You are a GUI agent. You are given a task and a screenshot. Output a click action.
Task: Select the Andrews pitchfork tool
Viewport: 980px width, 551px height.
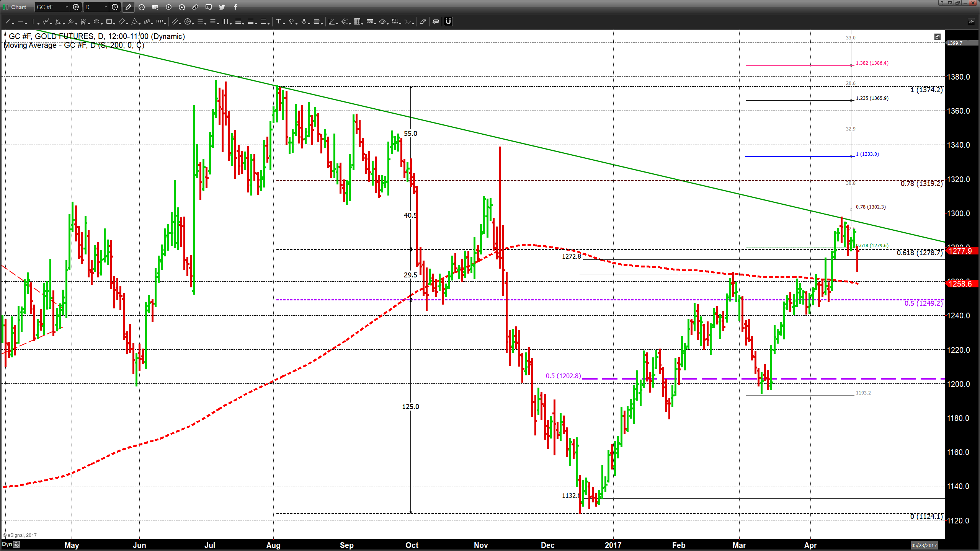(x=71, y=21)
